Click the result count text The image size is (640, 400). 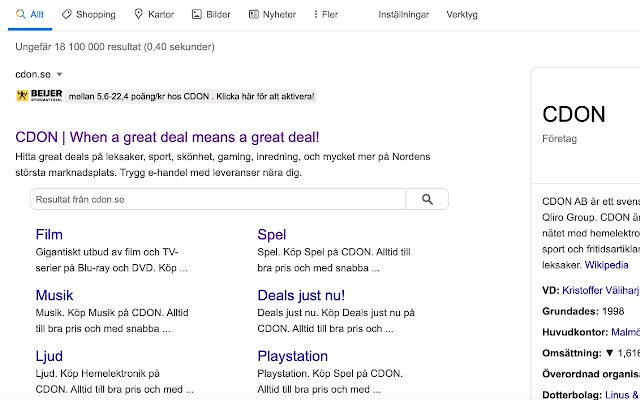tap(115, 47)
